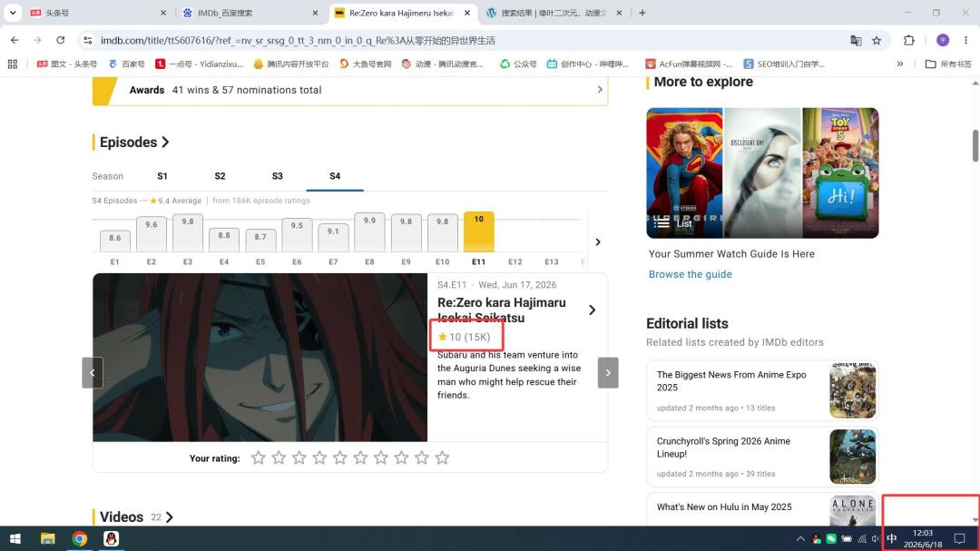Screen dimensions: 980x551
Task: Select the S3 season tab
Action: click(278, 176)
